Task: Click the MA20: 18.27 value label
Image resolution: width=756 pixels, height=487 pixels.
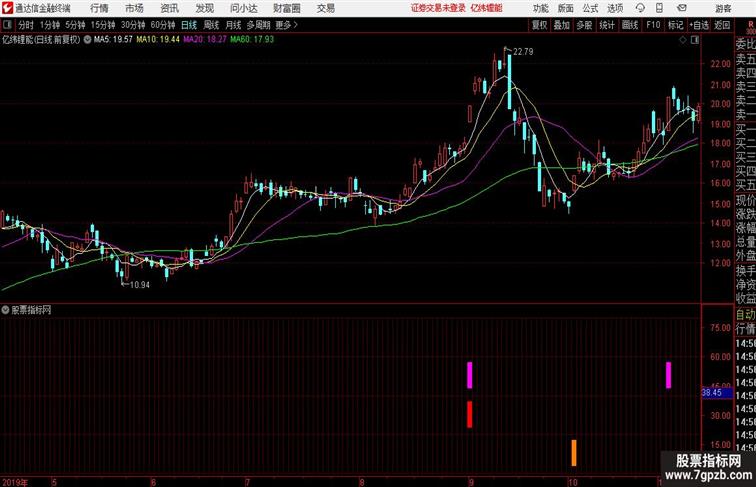Action: click(x=204, y=40)
